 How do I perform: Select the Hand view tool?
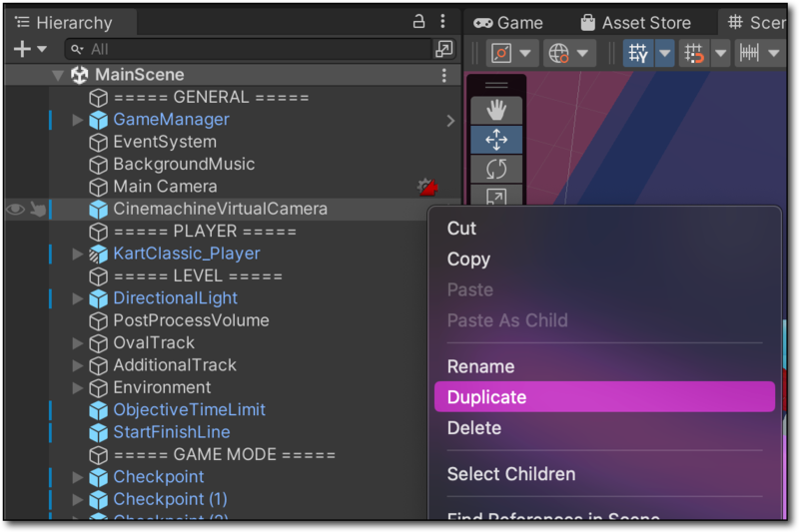(496, 109)
